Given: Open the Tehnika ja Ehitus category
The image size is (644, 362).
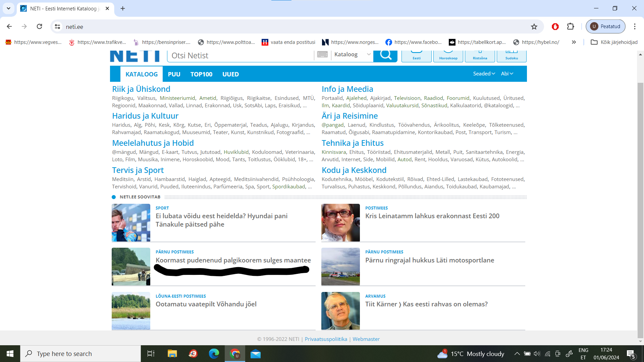Looking at the screenshot, I should [x=353, y=143].
